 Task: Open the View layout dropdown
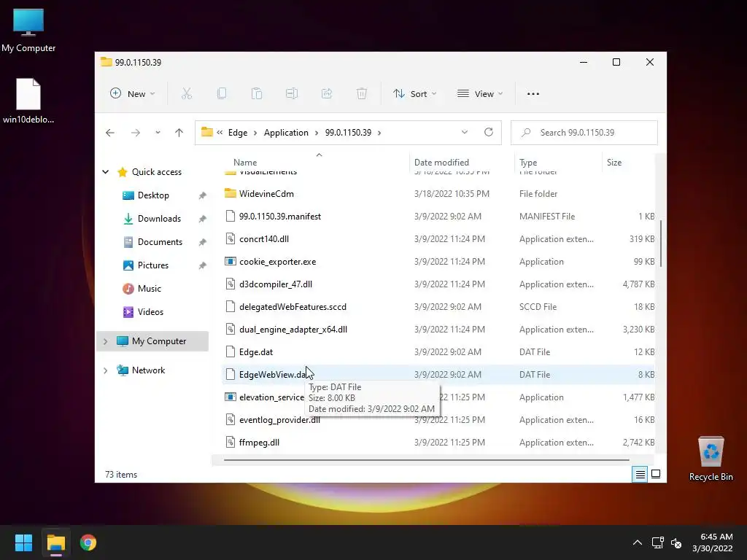click(480, 94)
